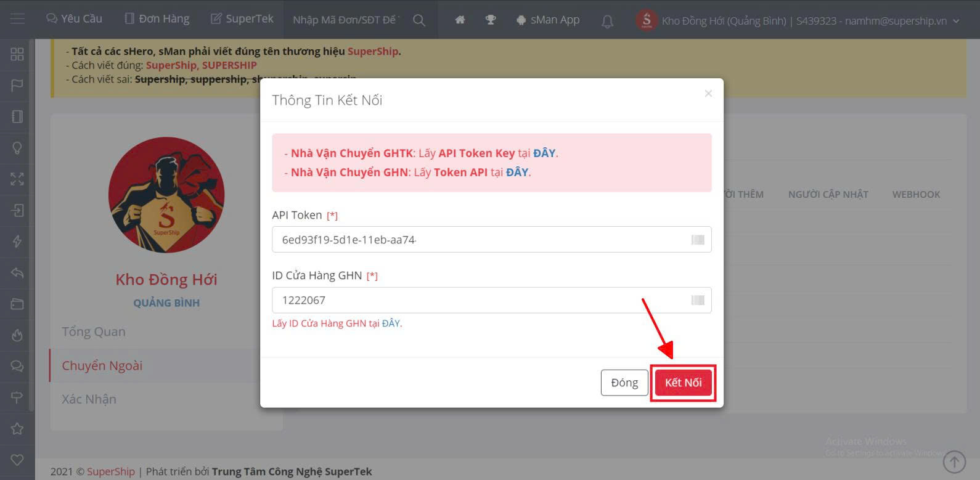Screen dimensions: 980x480
Task: Click the Kho Đồng Hới profile avatar
Action: (166, 195)
